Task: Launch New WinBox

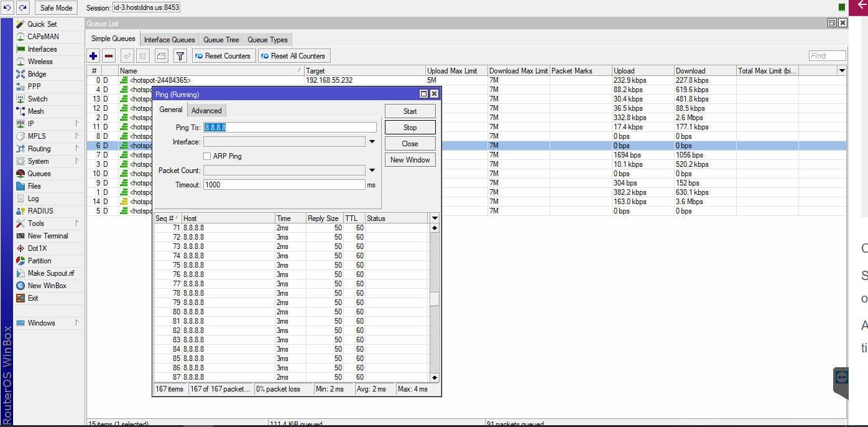Action: (47, 286)
